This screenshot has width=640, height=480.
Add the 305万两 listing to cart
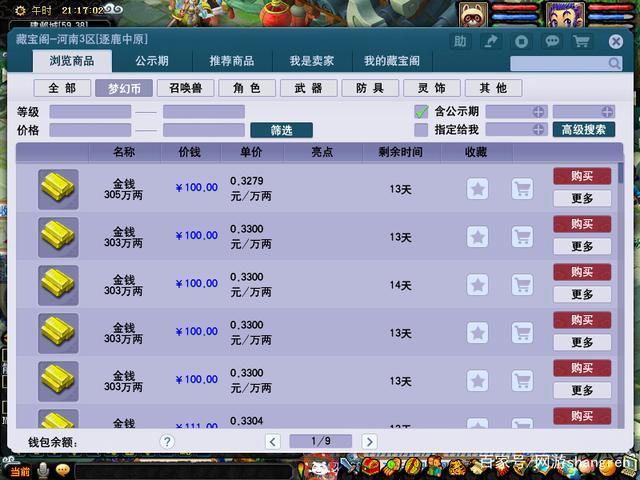click(522, 189)
